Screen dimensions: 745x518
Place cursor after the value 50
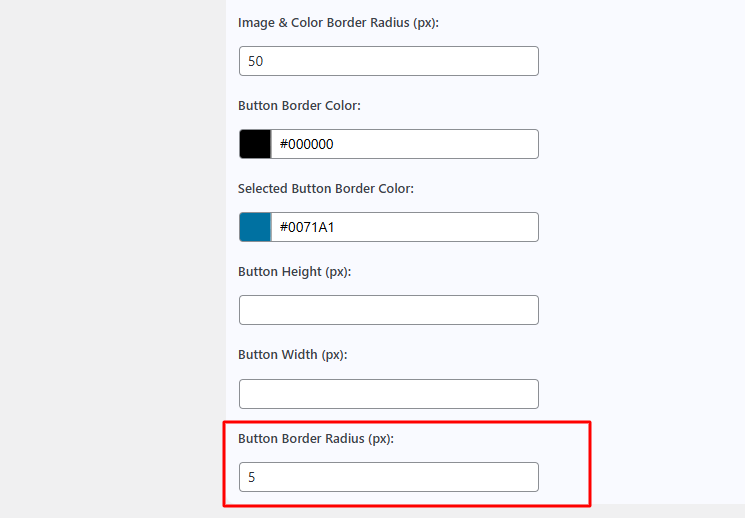[265, 61]
